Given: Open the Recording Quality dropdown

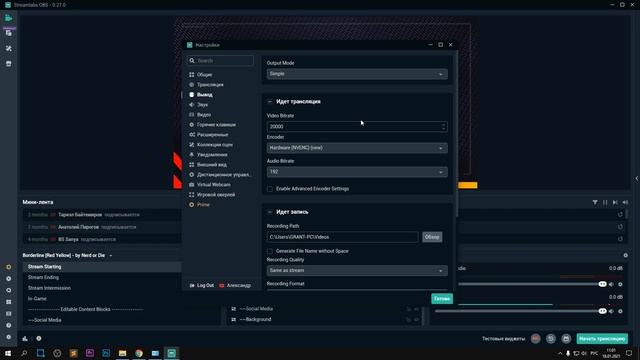Looking at the screenshot, I should click(357, 270).
